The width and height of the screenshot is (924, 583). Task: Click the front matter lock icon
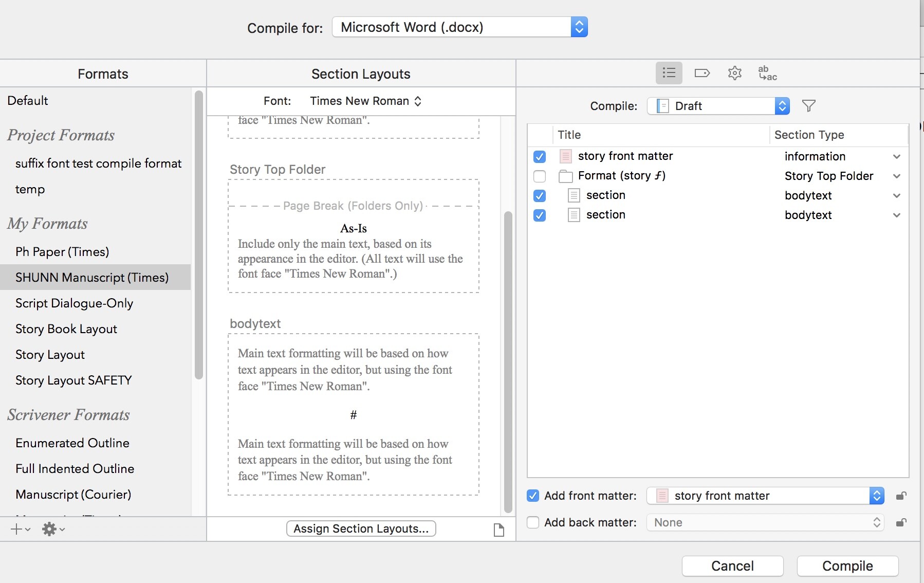point(901,496)
